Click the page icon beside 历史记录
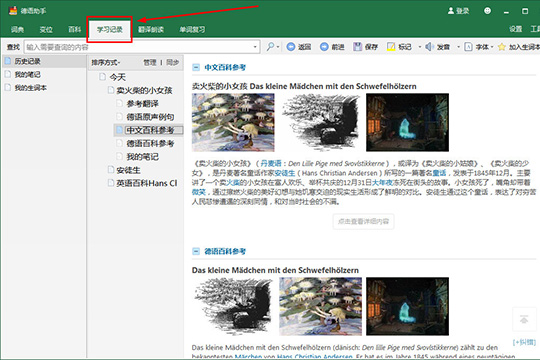 click(x=8, y=61)
